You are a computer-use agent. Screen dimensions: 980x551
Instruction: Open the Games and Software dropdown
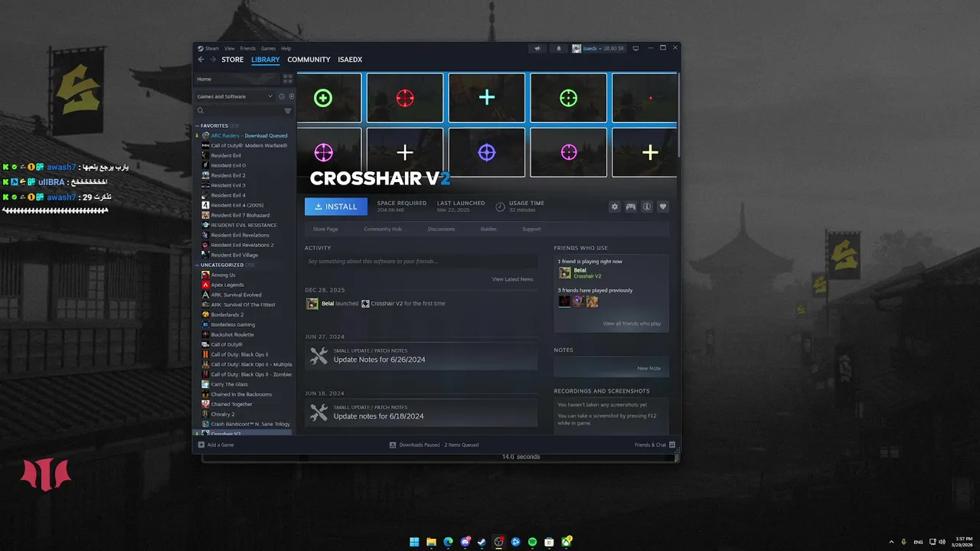(x=234, y=96)
